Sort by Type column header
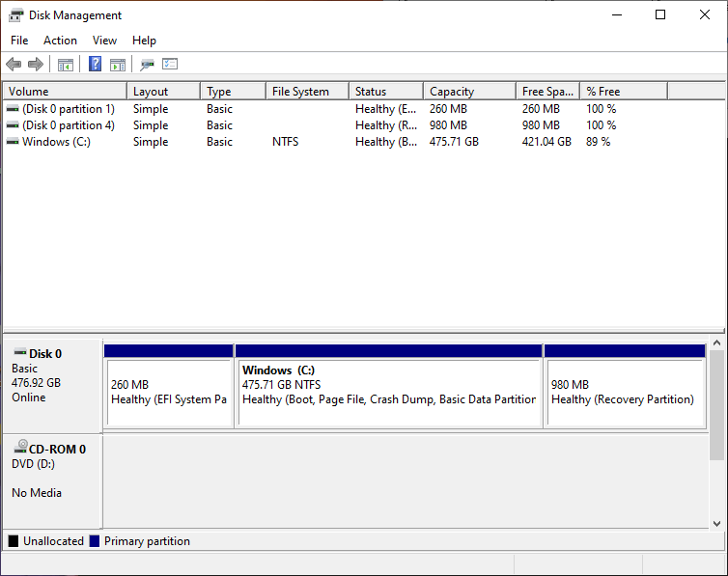Screen dimensions: 728x576 pyautogui.click(x=233, y=92)
